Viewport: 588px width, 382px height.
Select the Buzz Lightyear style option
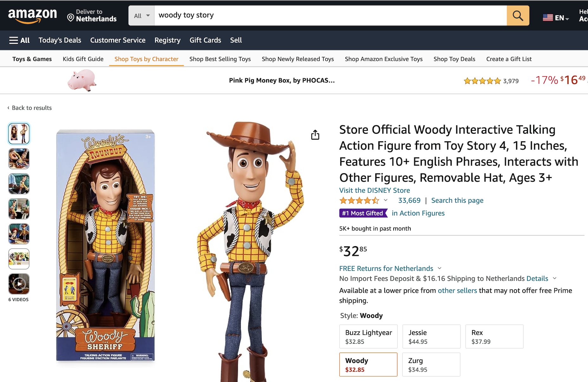368,336
